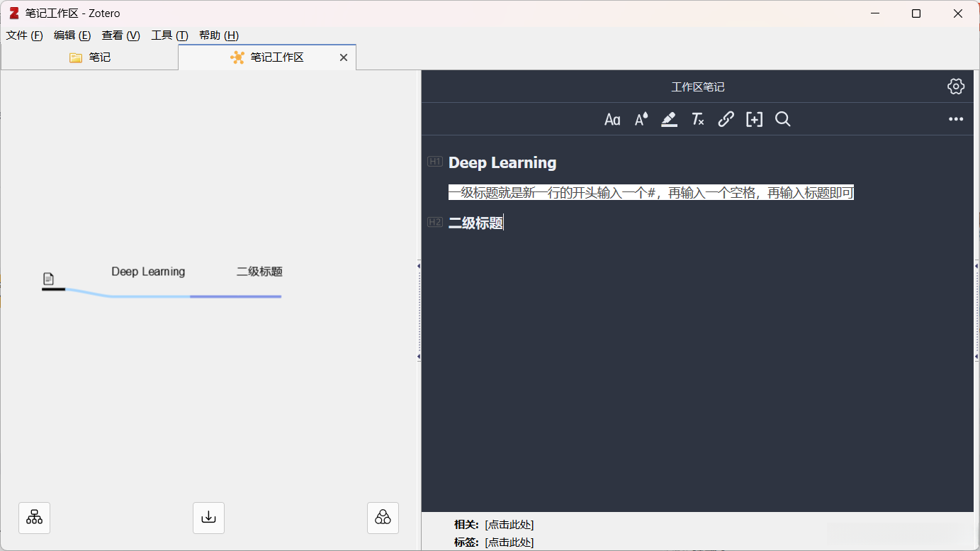The height and width of the screenshot is (551, 980).
Task: Open the font color tool
Action: tap(640, 119)
